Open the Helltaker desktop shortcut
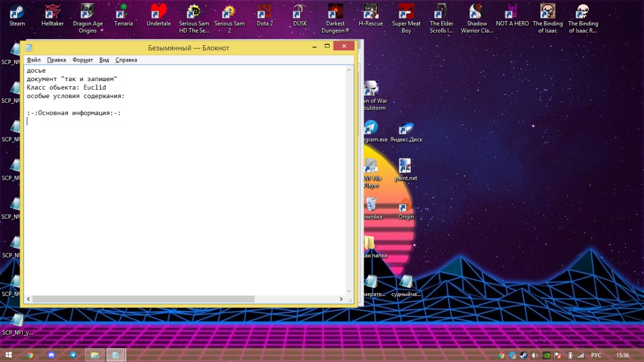 point(52,15)
